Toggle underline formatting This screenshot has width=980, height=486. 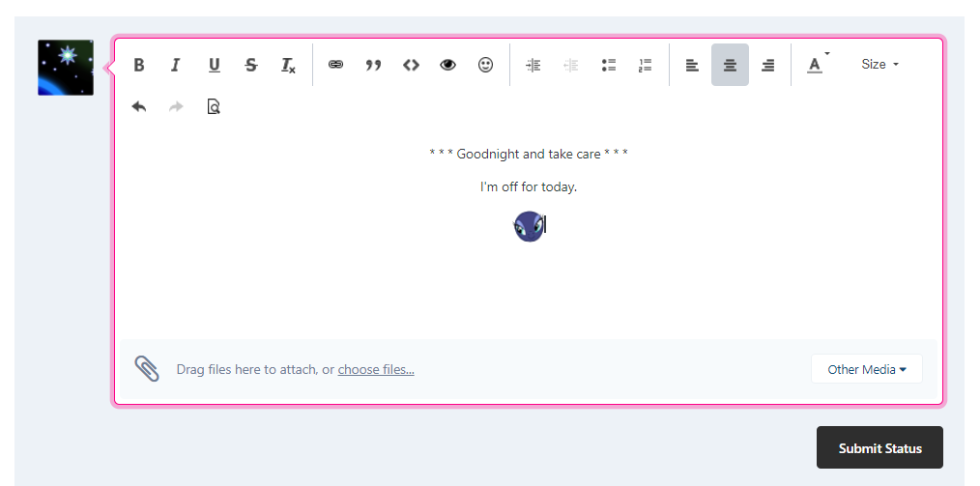214,65
